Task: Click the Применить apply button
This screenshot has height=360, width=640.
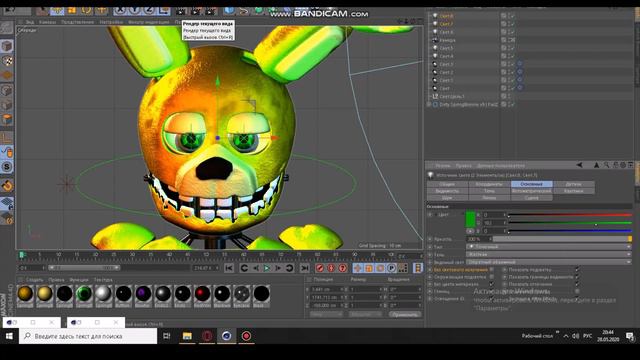Action: pos(404,314)
